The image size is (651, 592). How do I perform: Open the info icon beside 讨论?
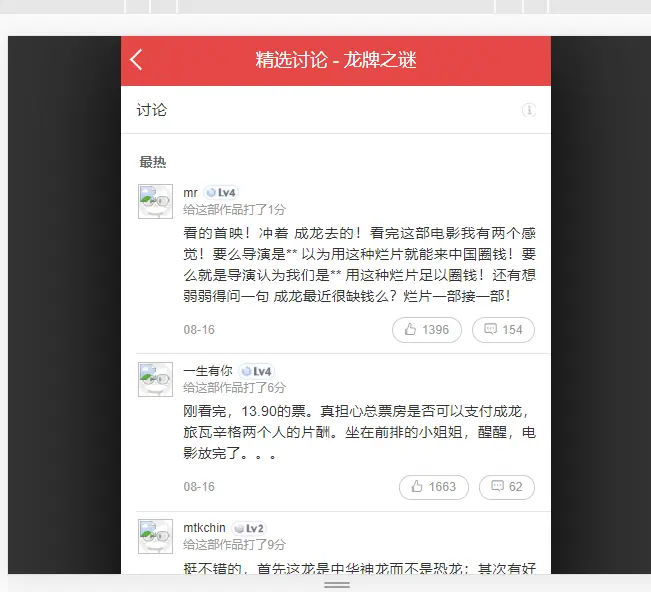point(529,110)
